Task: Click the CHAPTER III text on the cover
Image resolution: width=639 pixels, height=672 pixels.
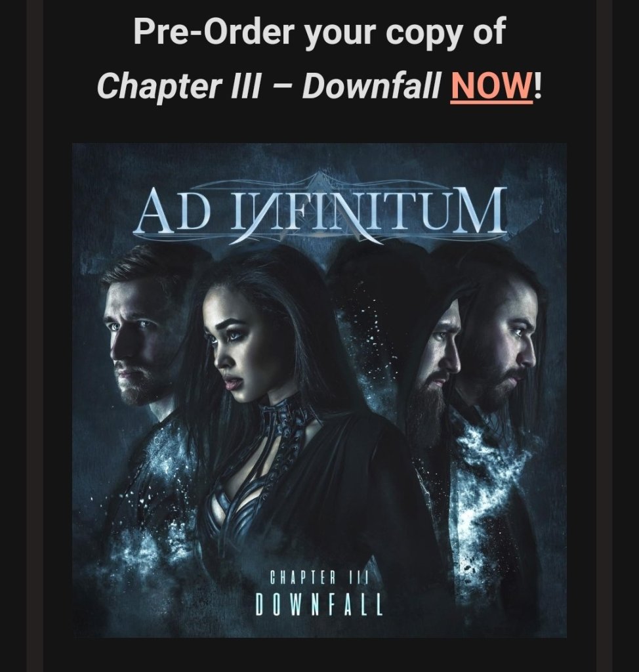Action: coord(319,578)
